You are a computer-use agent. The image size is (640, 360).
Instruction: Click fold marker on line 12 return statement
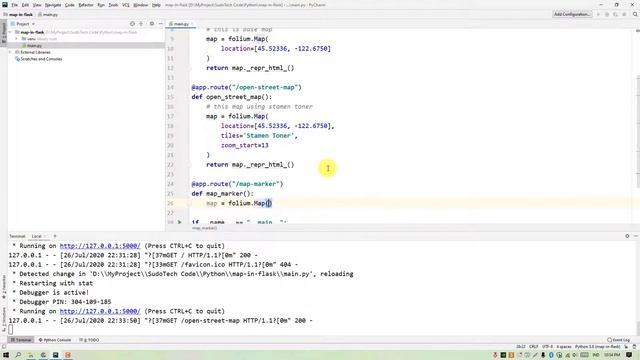189,68
